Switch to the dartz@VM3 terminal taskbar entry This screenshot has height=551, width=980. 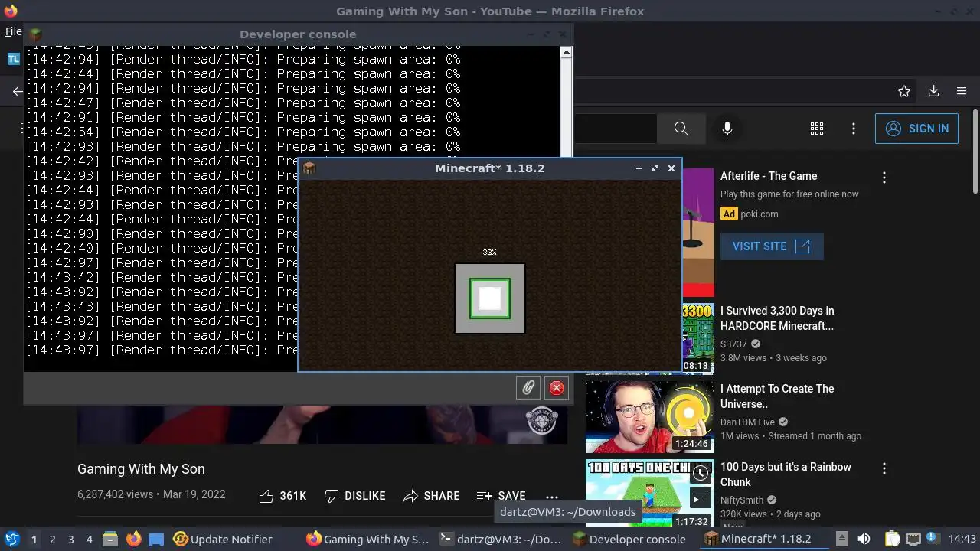click(501, 539)
